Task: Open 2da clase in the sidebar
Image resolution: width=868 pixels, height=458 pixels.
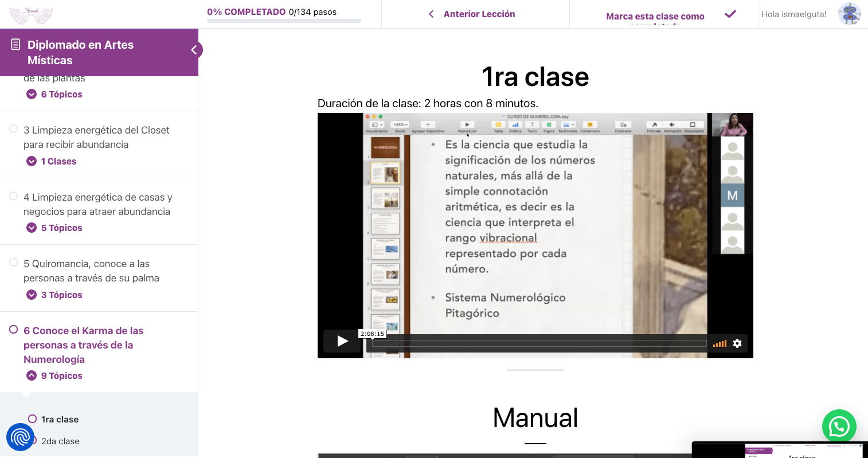Action: (60, 441)
